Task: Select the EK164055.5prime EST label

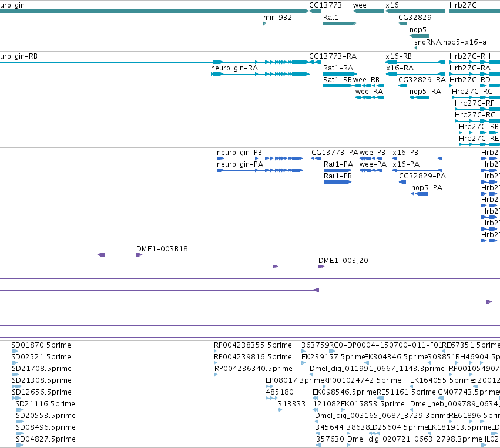Action: pos(441,380)
